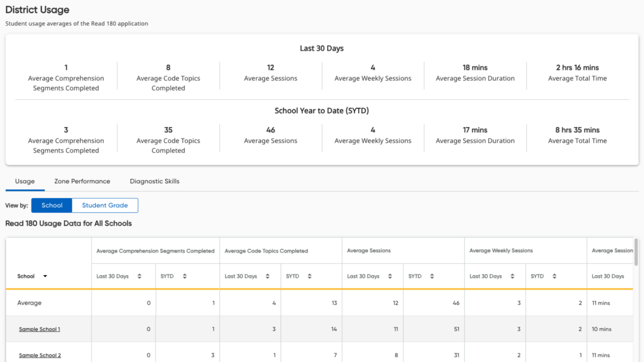Click Sample School 1 '10 mins' cell
This screenshot has height=362, width=644.
tap(601, 329)
